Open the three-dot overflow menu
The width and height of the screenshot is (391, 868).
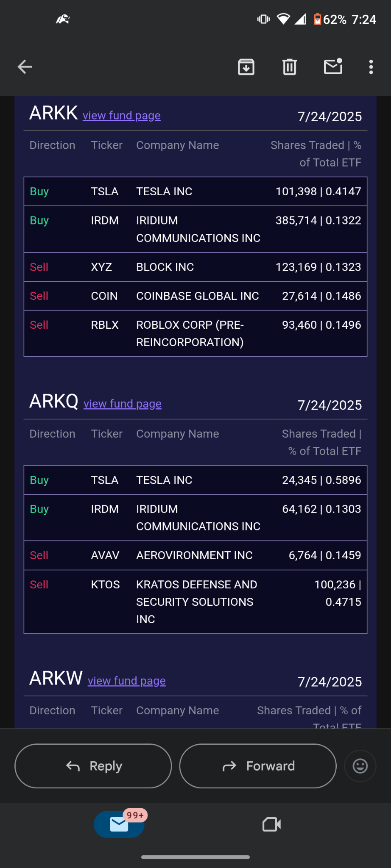click(371, 67)
